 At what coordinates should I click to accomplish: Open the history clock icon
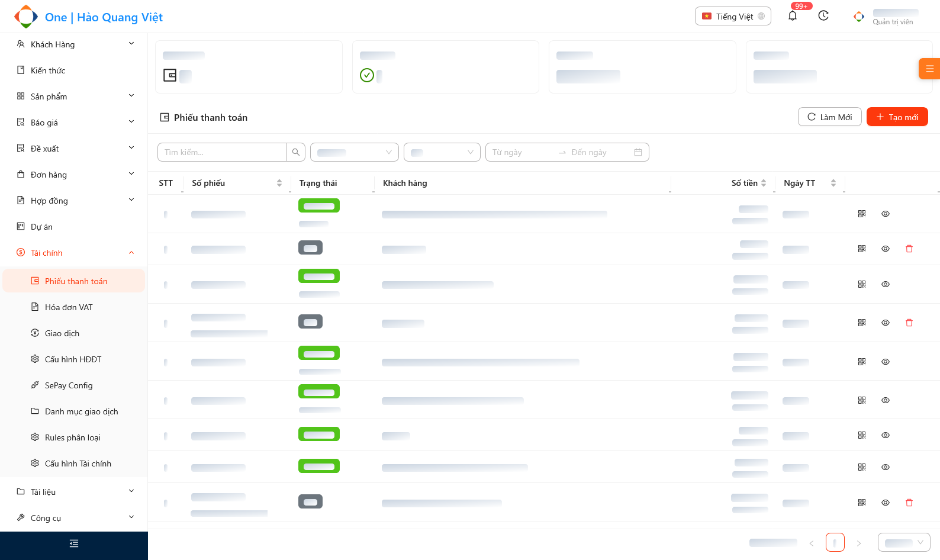coord(823,16)
